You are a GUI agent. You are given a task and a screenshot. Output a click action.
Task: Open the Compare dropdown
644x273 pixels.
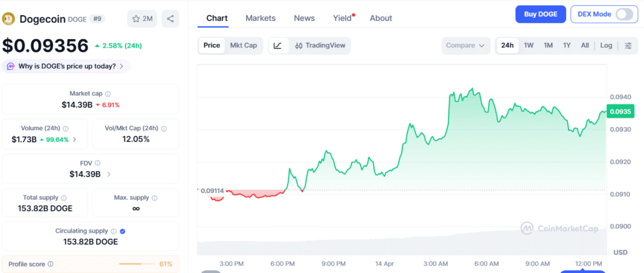pos(466,45)
